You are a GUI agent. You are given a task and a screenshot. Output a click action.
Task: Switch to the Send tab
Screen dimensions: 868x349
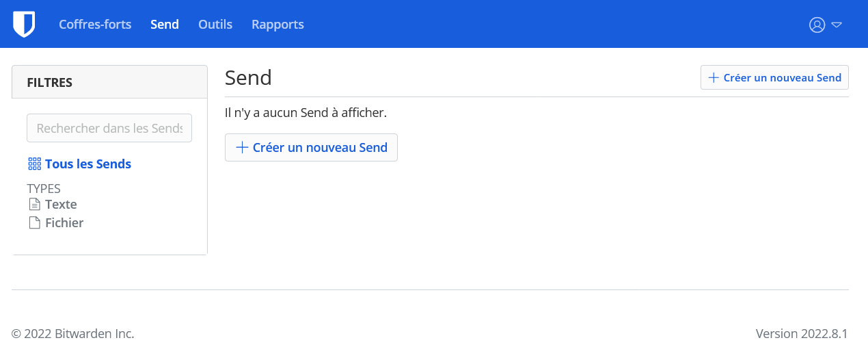[x=165, y=25]
